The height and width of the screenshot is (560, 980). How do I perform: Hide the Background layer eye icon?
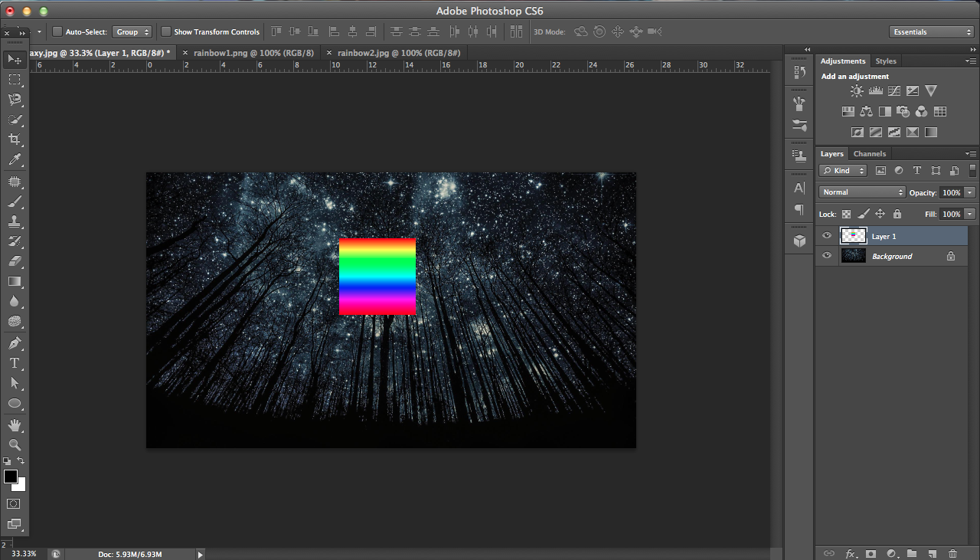pos(826,256)
